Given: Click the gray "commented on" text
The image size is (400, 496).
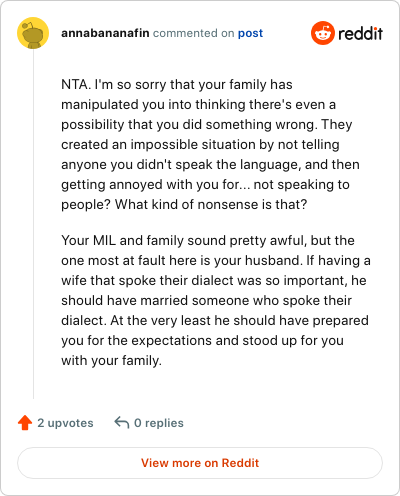Looking at the screenshot, I should click(193, 33).
